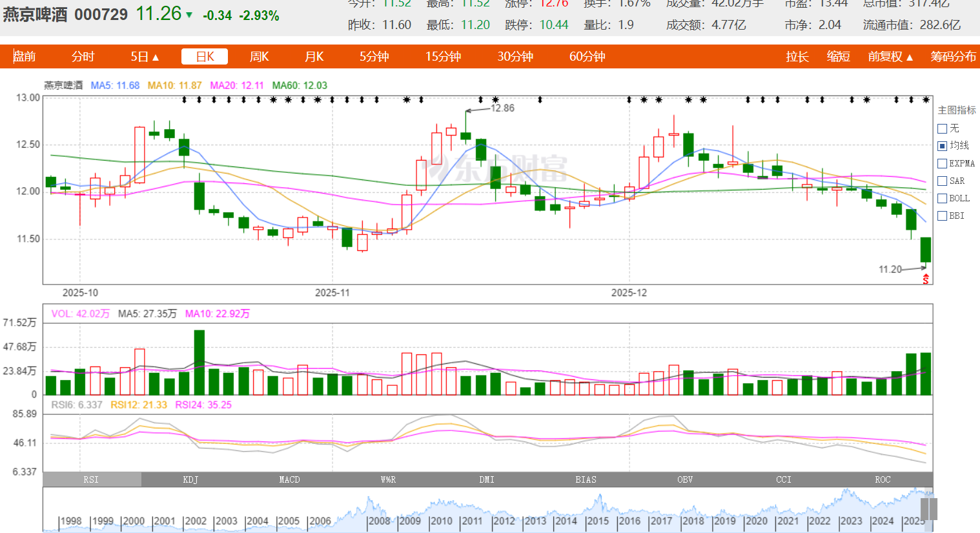980x533 pixels.
Task: Click the volume MA10: 22.92万 label
Action: (218, 314)
